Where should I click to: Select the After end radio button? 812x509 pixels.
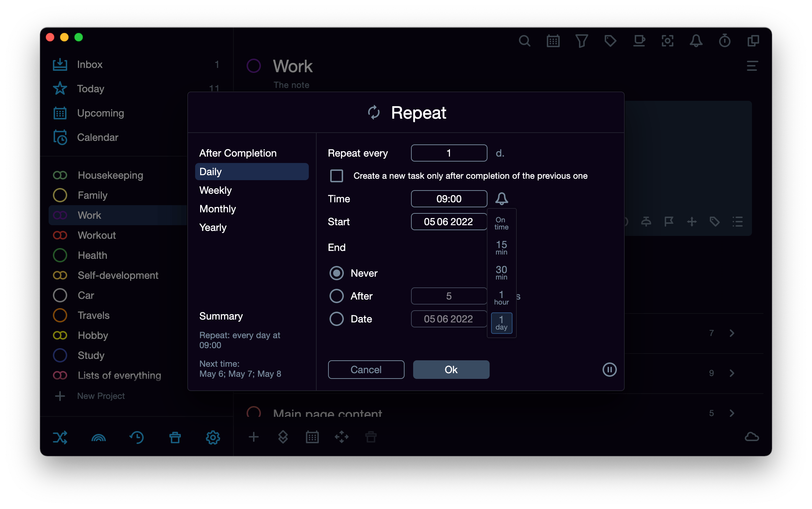point(336,296)
